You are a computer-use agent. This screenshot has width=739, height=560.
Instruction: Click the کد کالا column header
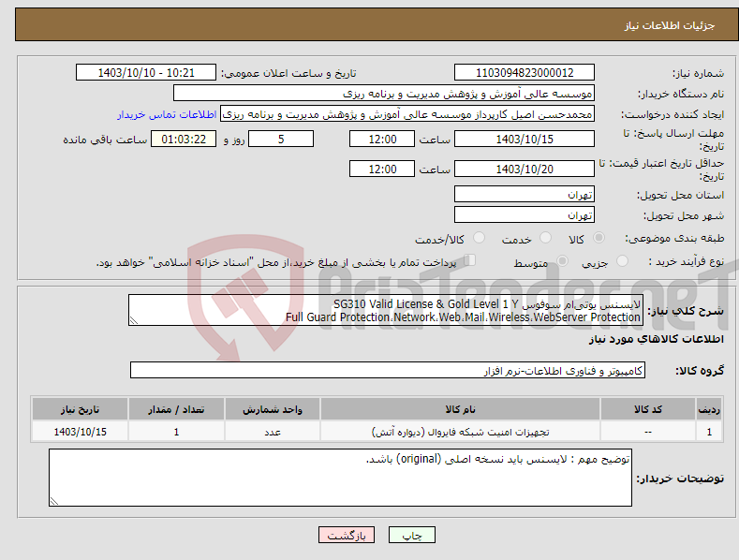(x=647, y=409)
